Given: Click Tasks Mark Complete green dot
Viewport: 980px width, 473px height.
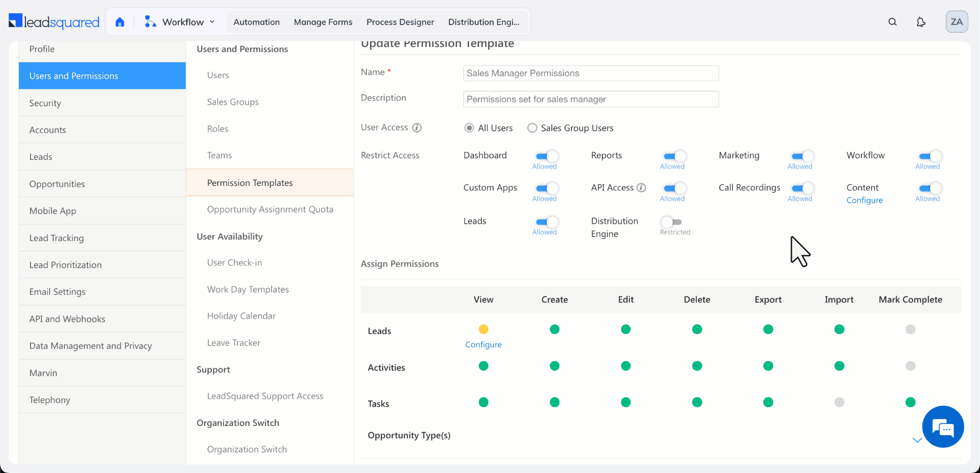Looking at the screenshot, I should point(910,403).
